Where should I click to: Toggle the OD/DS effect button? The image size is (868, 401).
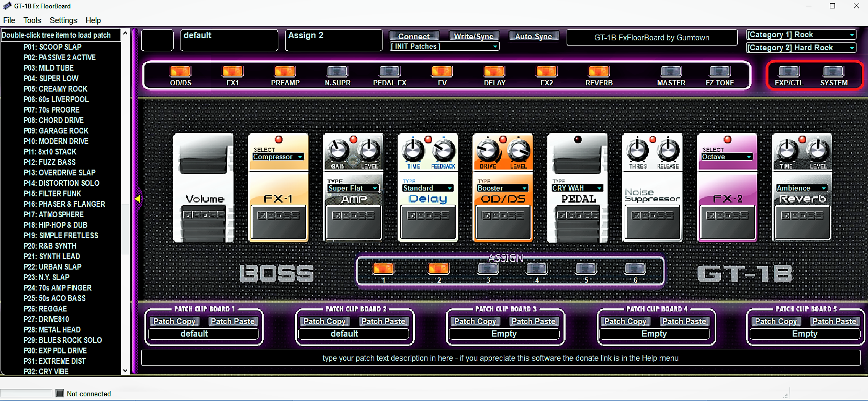point(181,71)
